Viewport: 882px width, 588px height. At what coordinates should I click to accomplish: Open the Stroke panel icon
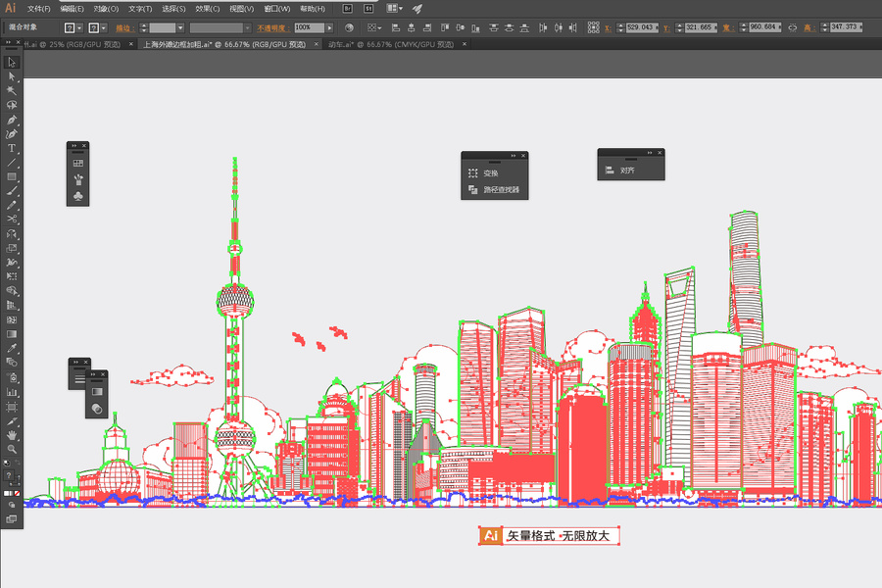click(80, 378)
